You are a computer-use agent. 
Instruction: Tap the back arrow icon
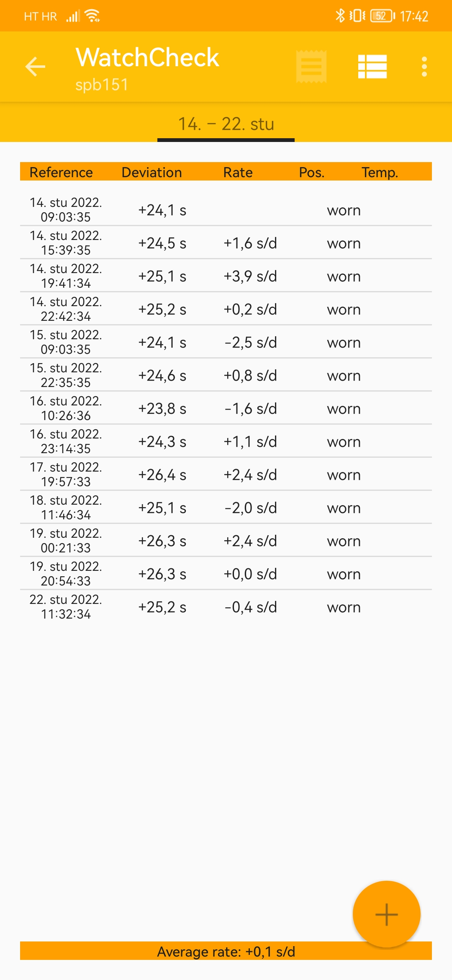coord(35,67)
